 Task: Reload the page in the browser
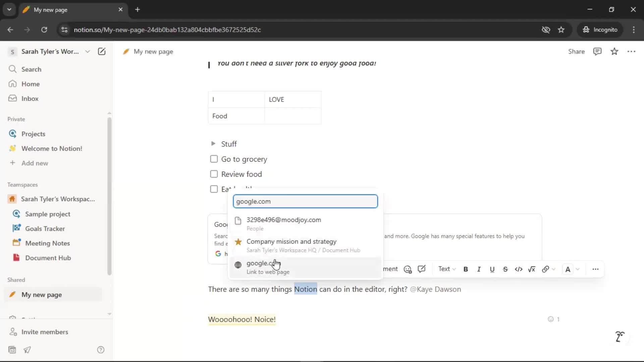coord(44,29)
